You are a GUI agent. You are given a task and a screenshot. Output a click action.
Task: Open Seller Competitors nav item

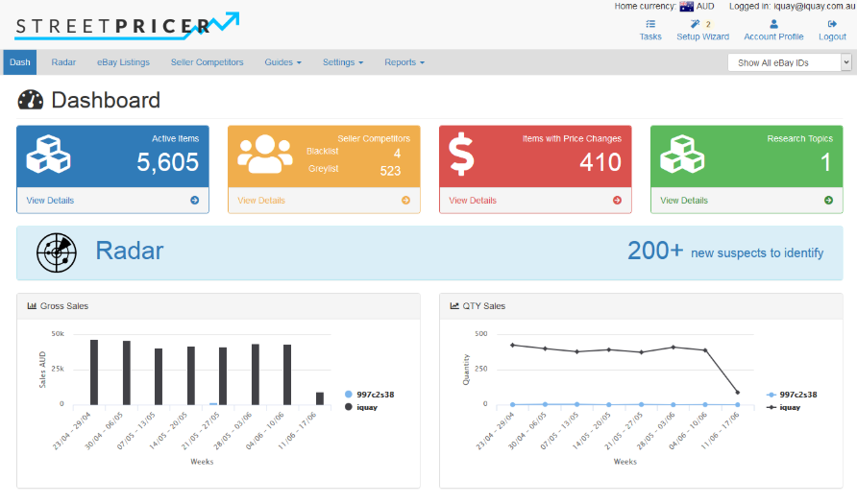tap(208, 62)
